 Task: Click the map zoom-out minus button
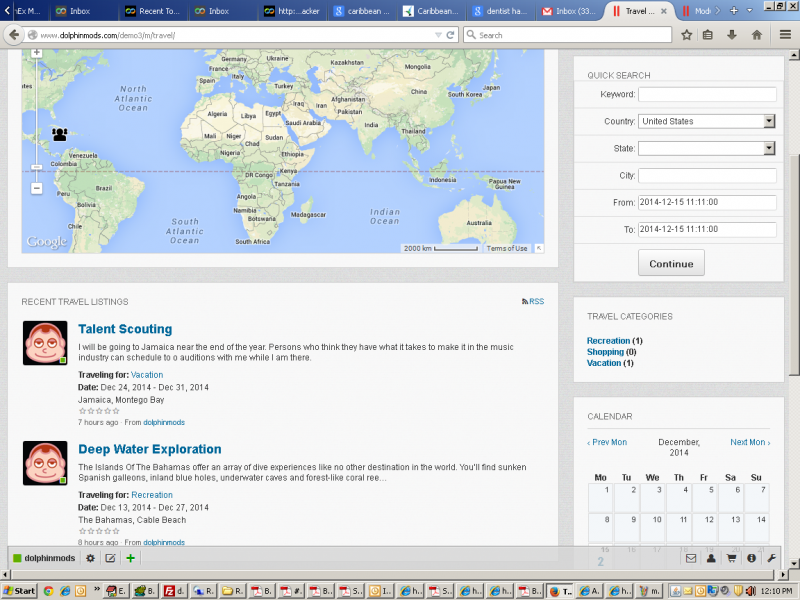point(36,187)
